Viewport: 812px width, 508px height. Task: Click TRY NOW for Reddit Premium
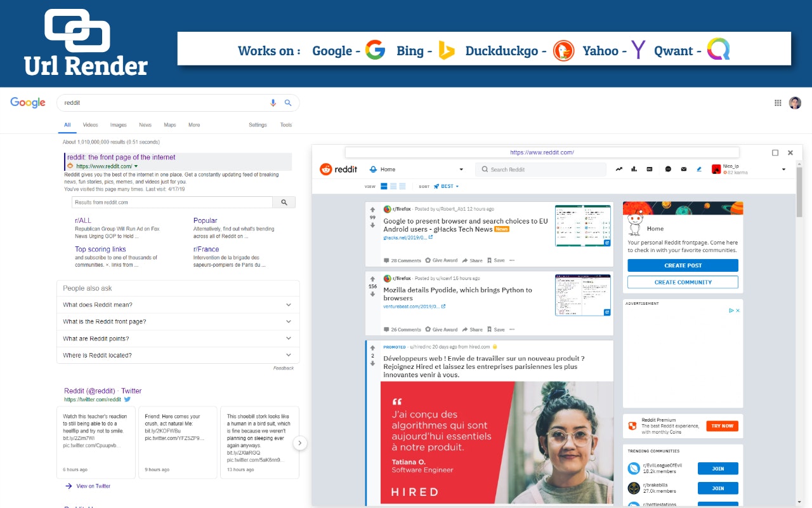722,426
